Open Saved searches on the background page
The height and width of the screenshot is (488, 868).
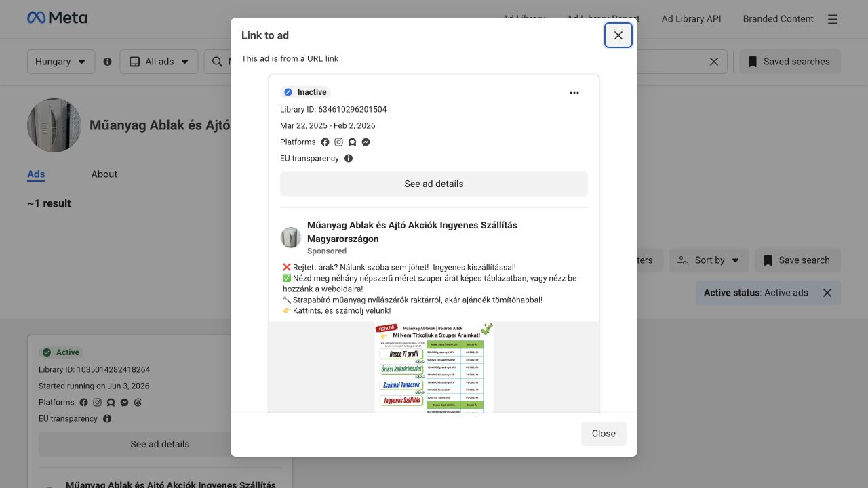coord(789,62)
